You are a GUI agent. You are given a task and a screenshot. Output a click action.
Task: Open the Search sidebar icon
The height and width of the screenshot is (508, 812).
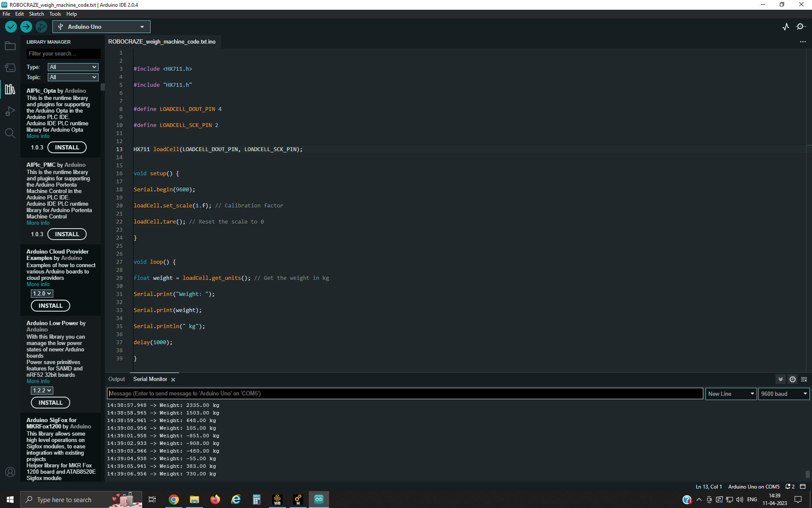(x=10, y=133)
